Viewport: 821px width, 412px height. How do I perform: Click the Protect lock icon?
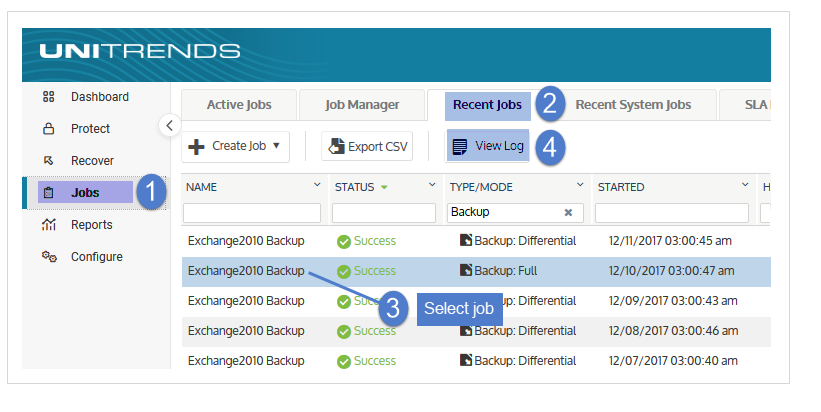click(49, 129)
